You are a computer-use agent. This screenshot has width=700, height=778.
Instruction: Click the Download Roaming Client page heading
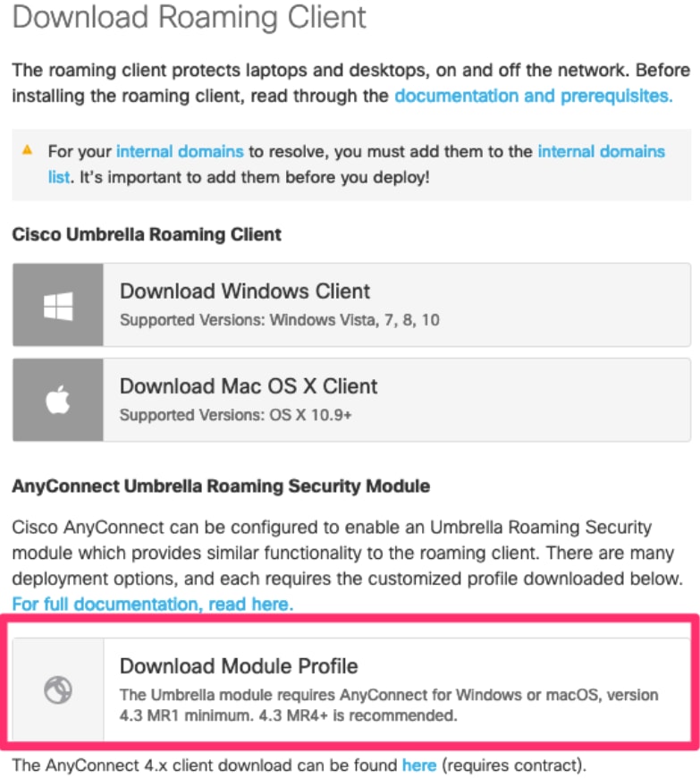(x=189, y=17)
